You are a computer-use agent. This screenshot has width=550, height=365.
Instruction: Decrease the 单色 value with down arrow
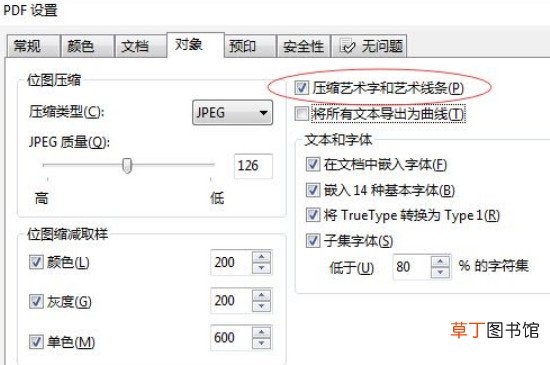coord(262,344)
